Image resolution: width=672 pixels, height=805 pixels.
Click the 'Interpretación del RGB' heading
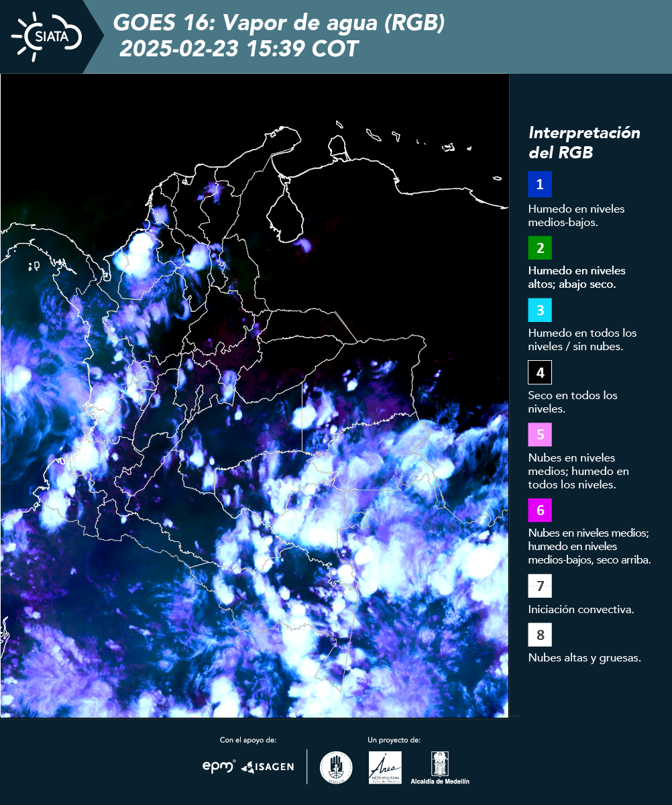click(x=584, y=142)
